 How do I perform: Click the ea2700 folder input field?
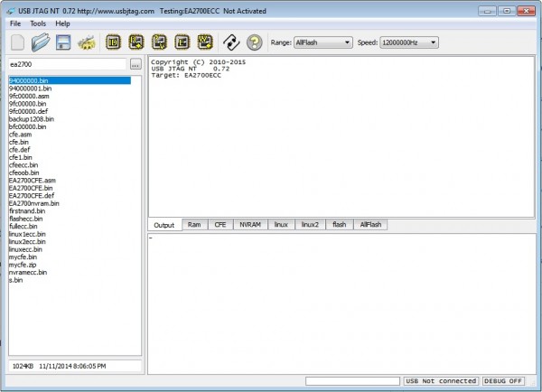coord(68,64)
